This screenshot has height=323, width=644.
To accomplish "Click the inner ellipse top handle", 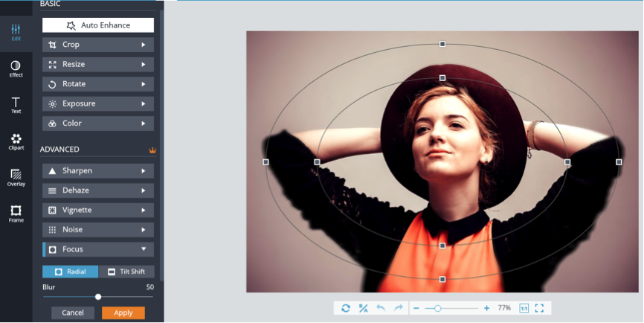I will pos(442,77).
